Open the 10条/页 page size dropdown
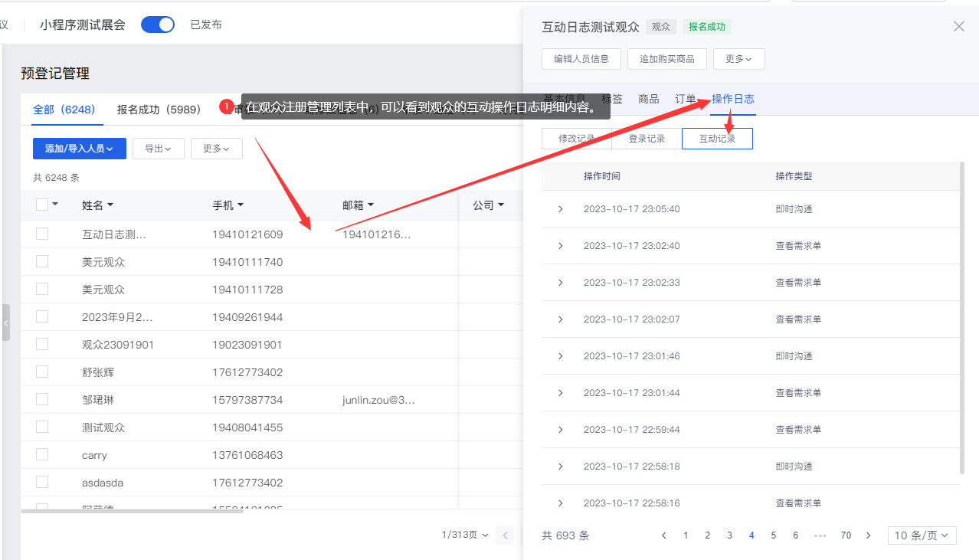This screenshot has height=560, width=979. click(922, 535)
